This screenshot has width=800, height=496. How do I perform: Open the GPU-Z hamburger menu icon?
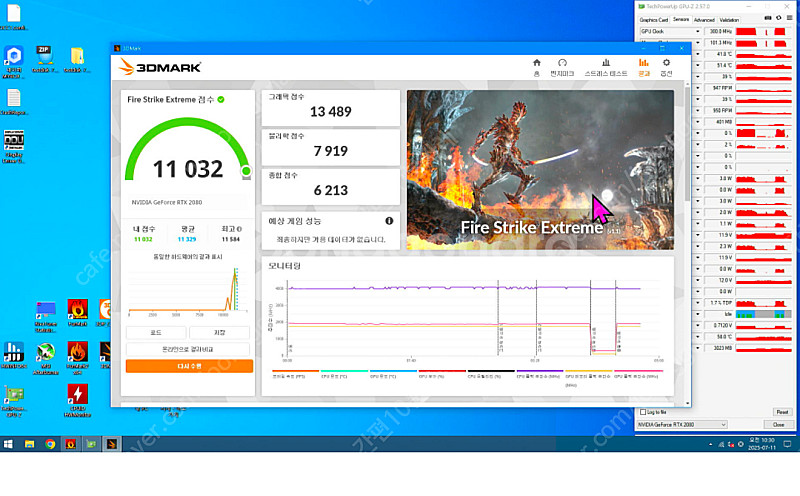click(789, 18)
